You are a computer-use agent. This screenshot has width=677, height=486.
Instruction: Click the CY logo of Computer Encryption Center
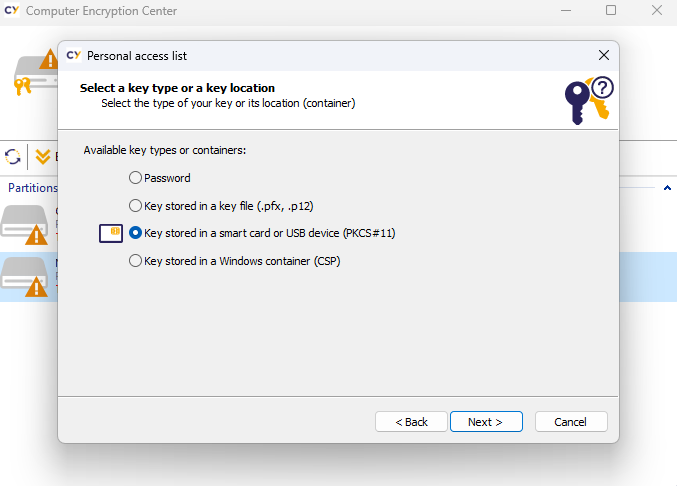point(12,11)
